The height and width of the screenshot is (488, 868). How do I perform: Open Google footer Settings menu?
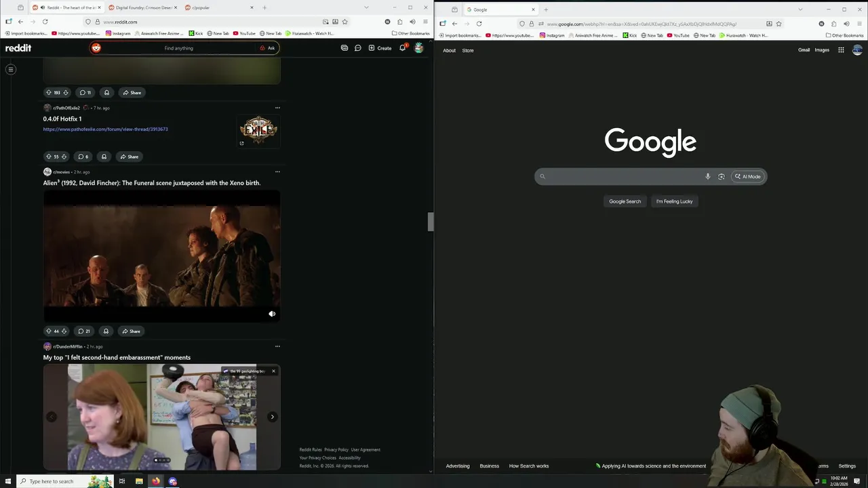point(847,466)
